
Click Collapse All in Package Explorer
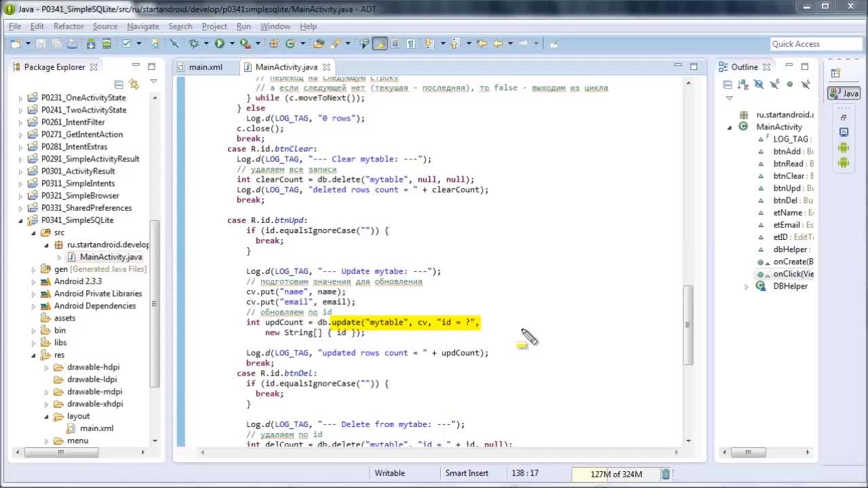point(119,85)
